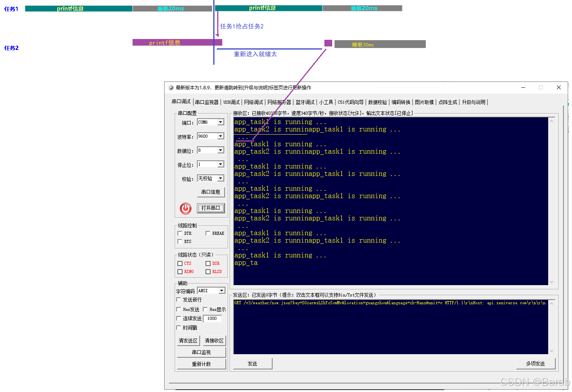Click send area scrollbar down arrow
The height and width of the screenshot is (392, 572).
coord(551,351)
